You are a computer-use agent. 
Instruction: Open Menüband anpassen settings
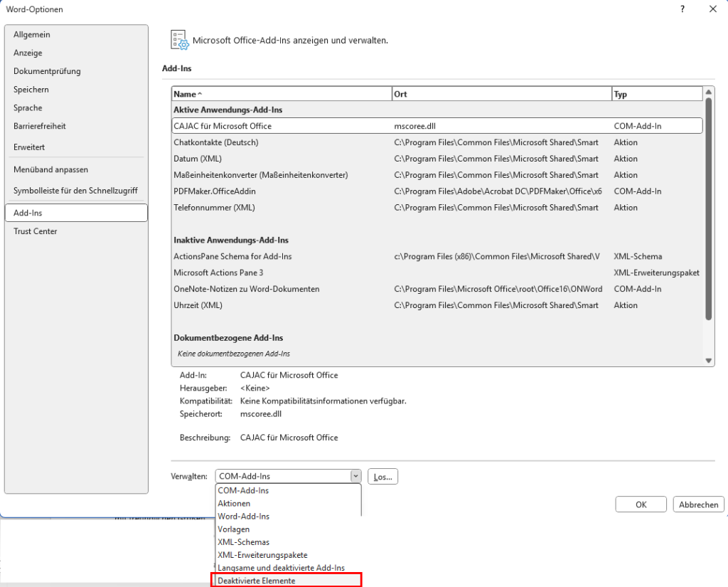(x=50, y=170)
